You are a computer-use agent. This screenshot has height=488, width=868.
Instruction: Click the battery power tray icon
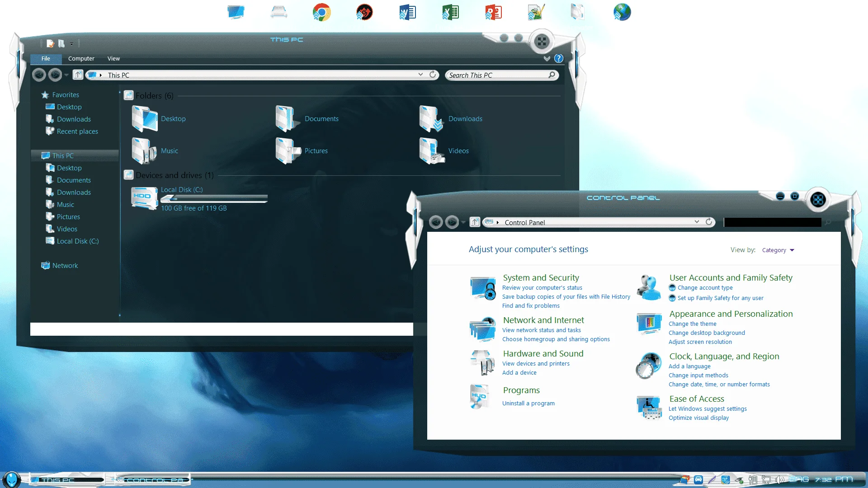[753, 480]
